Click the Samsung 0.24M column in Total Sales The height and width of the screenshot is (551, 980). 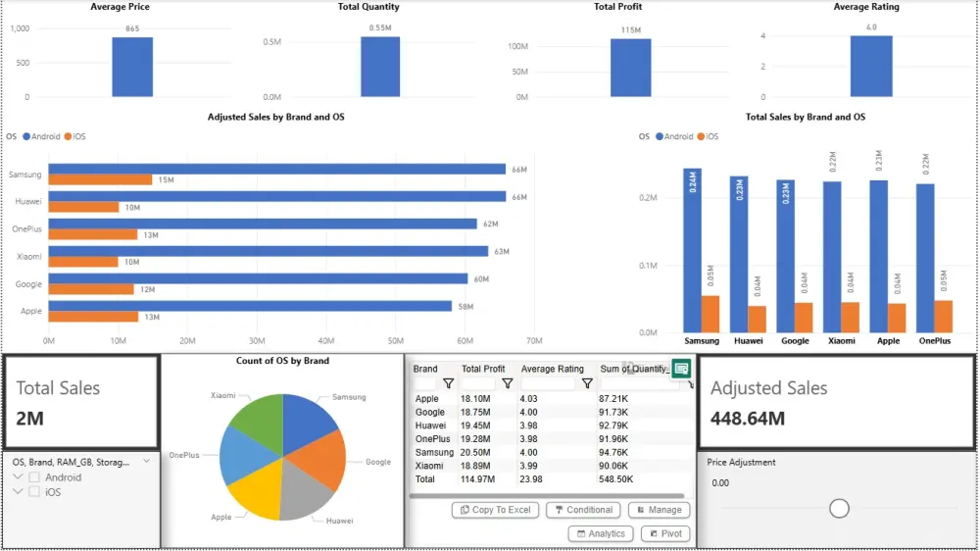click(x=692, y=250)
